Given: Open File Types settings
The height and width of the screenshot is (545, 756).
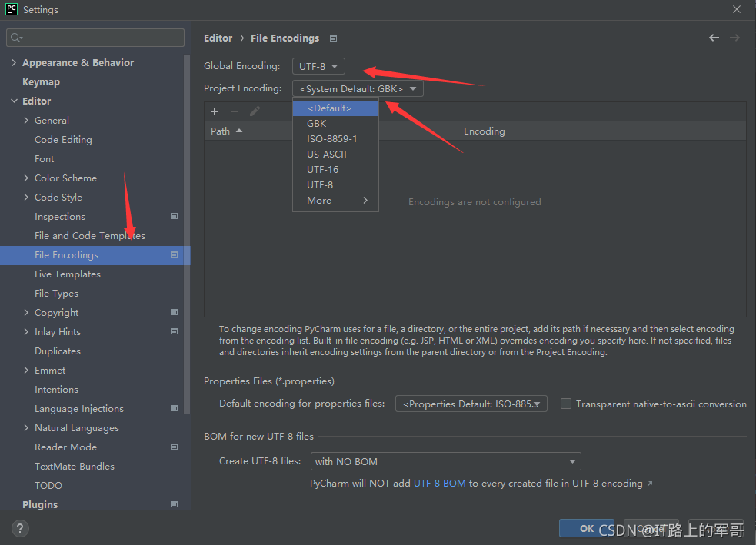Looking at the screenshot, I should coord(56,294).
